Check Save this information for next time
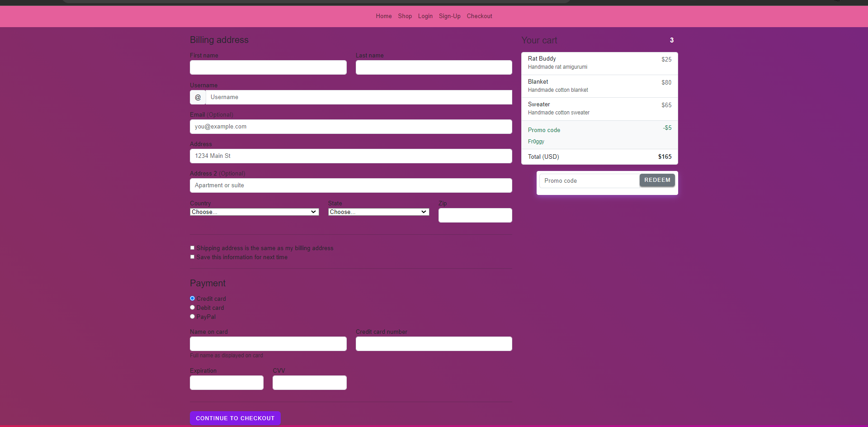Image resolution: width=868 pixels, height=427 pixels. point(192,256)
